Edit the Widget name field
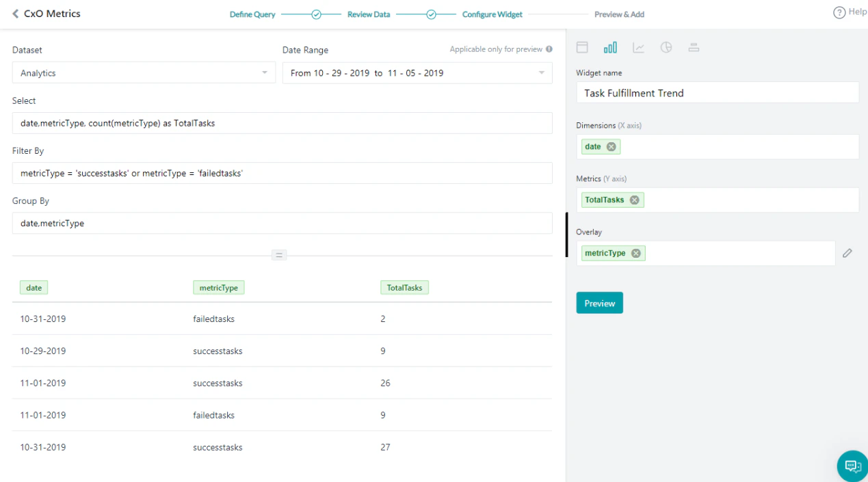The image size is (868, 482). click(717, 92)
